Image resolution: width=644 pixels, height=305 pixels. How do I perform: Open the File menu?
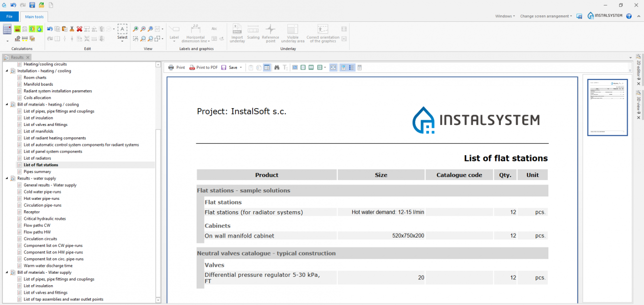(9, 17)
